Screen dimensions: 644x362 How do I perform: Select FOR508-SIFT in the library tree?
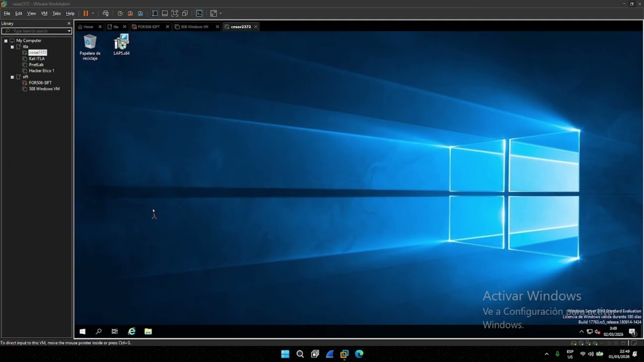40,83
